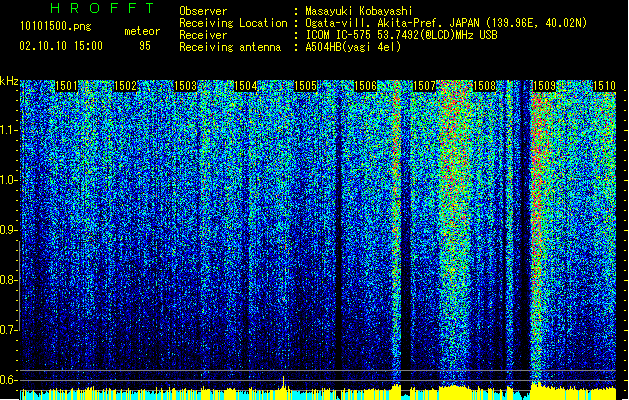This screenshot has height=400, width=629.
Task: Click the antenna value A504HB(yagi 4el)
Action: (353, 47)
